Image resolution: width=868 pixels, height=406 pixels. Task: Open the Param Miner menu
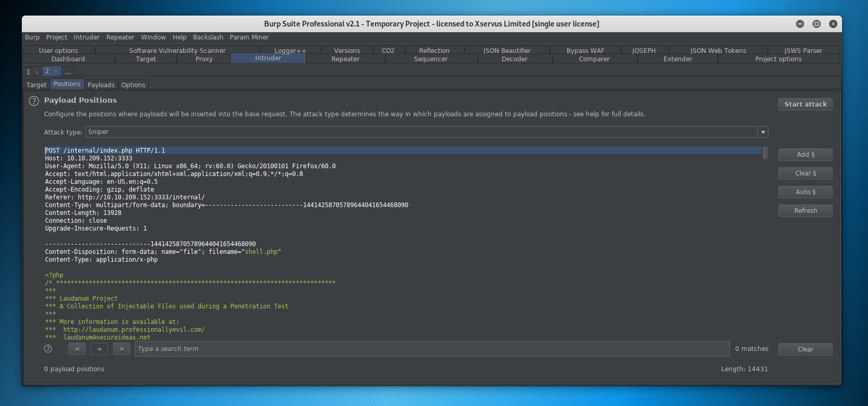tap(249, 37)
